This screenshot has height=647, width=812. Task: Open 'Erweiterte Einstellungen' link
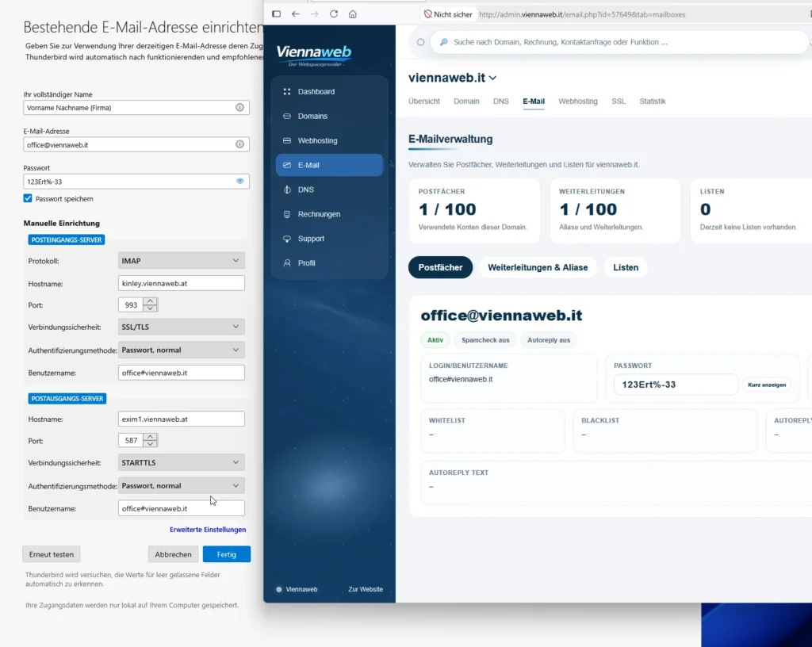tap(208, 530)
